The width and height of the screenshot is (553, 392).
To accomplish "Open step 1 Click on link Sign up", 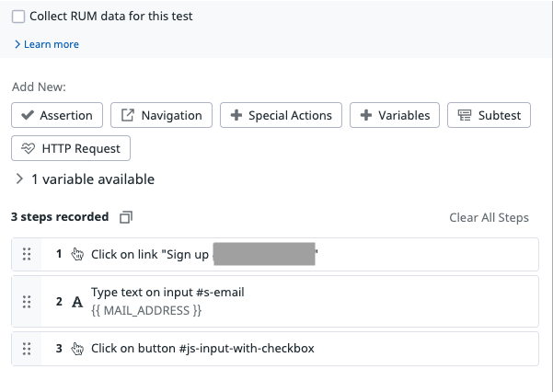I will [275, 254].
